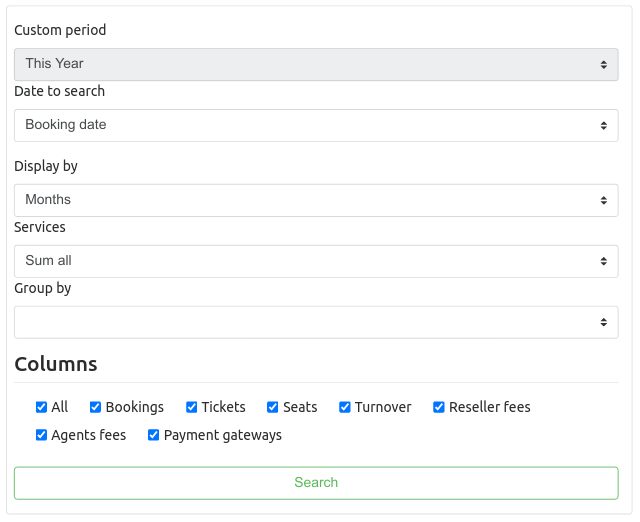Image resolution: width=640 pixels, height=522 pixels.
Task: Expand the Services dropdown set to Sum all
Action: pos(316,261)
